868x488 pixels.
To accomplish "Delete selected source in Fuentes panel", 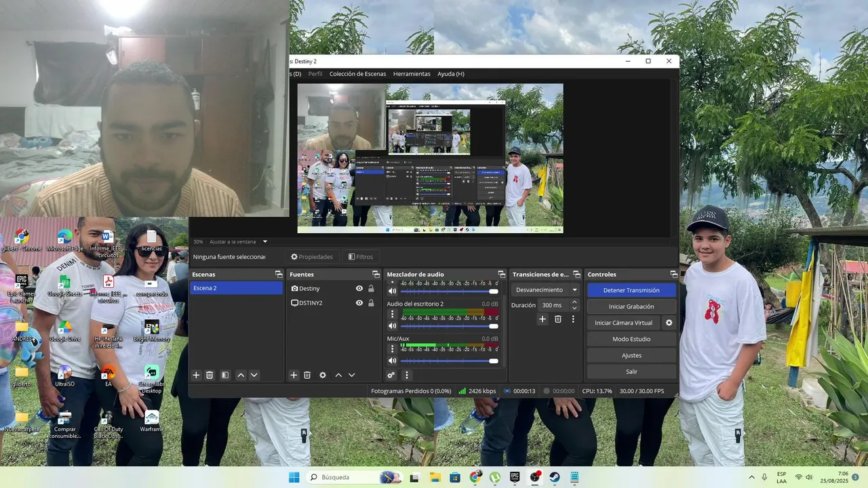I will pos(307,375).
